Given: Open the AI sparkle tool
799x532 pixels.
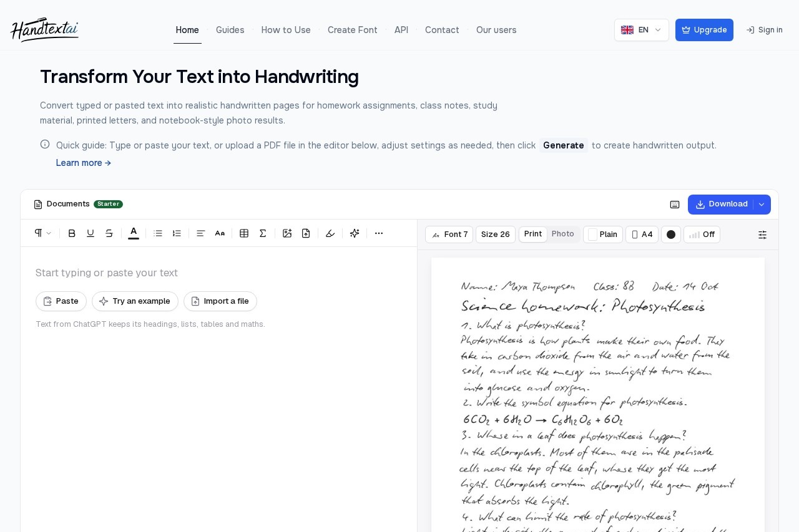Looking at the screenshot, I should click(355, 233).
